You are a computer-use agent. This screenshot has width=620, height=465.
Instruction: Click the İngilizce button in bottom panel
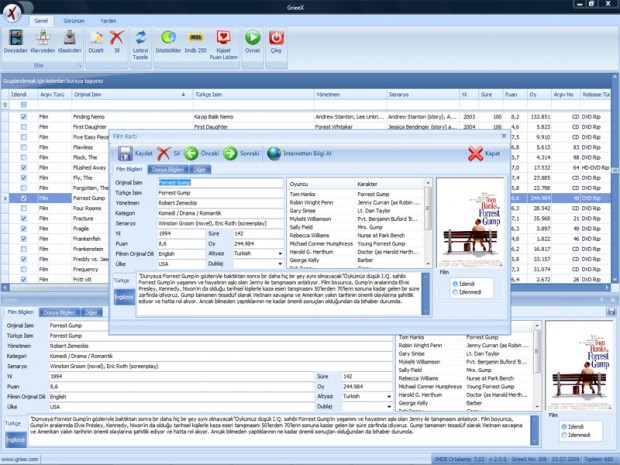[15, 440]
